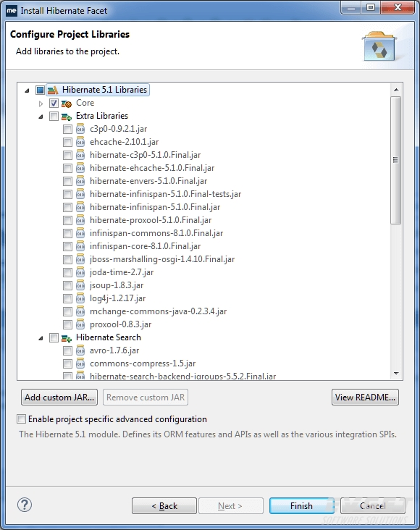Image resolution: width=420 pixels, height=530 pixels.
Task: Click jar icon beside c3p0-0.9.2.1.jar
Action: pos(80,129)
